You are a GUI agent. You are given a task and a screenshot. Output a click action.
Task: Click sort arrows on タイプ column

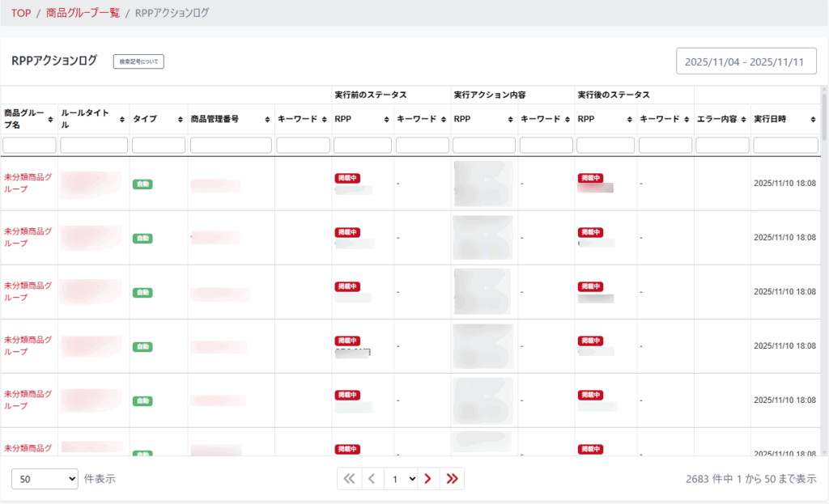tap(181, 119)
